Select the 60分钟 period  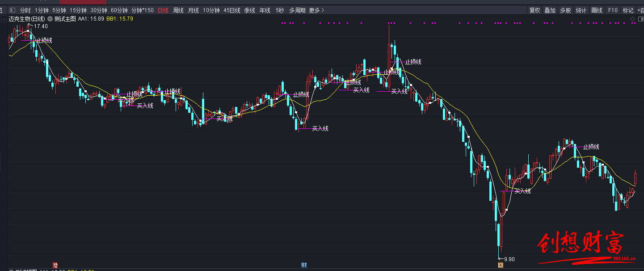click(x=119, y=10)
